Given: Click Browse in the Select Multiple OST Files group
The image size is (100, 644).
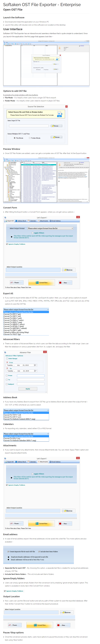Looking at the screenshot, I should [57, 137].
